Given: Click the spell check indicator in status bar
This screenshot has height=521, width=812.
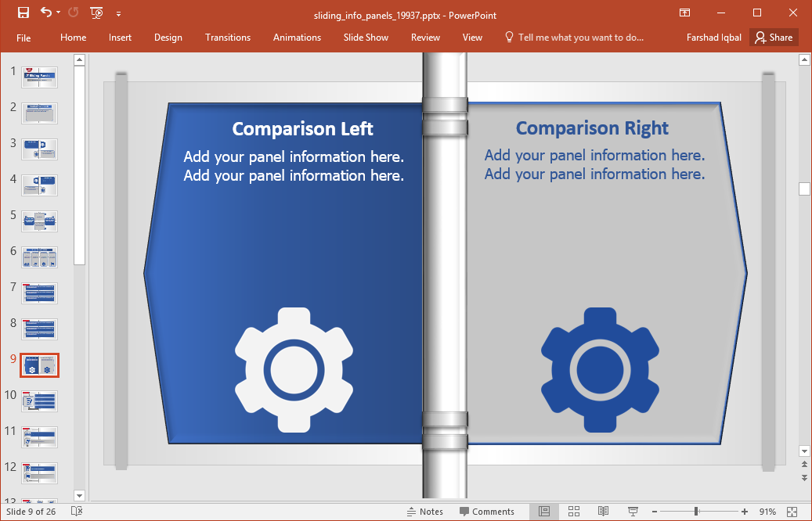Looking at the screenshot, I should (75, 511).
